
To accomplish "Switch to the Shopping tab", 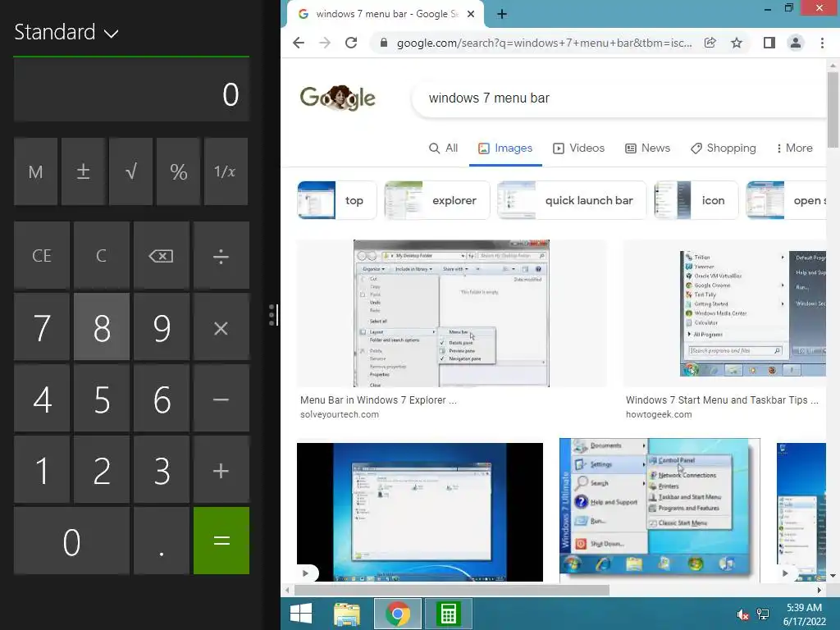I will 724,148.
